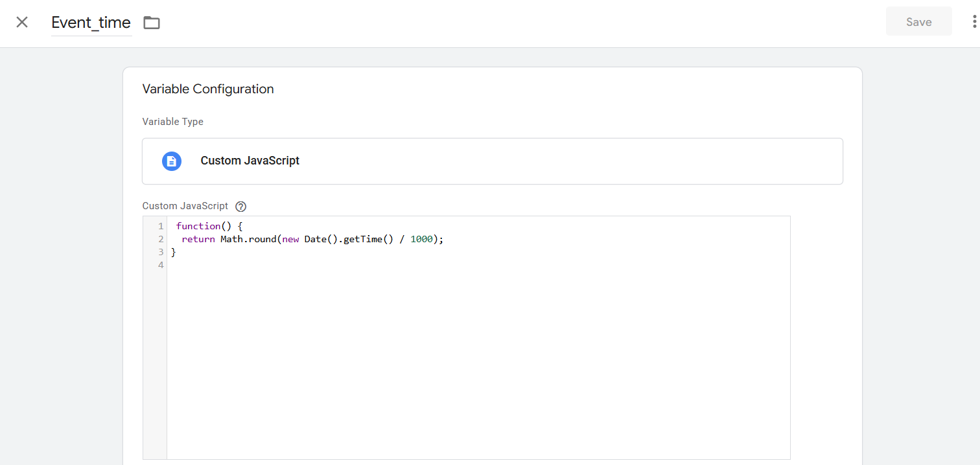This screenshot has width=980, height=465.
Task: Click the closing brace on line 3
Action: click(x=174, y=252)
